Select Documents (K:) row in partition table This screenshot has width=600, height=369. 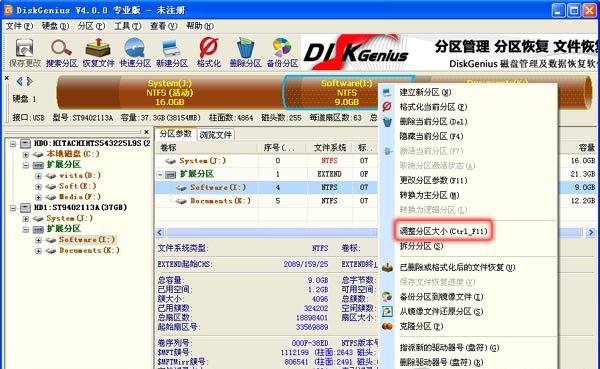(266, 201)
